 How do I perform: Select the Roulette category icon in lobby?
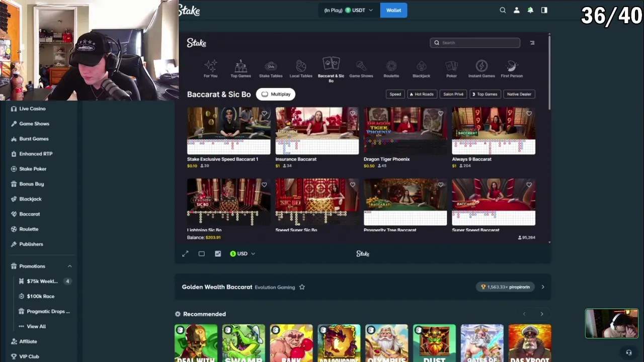tap(391, 68)
